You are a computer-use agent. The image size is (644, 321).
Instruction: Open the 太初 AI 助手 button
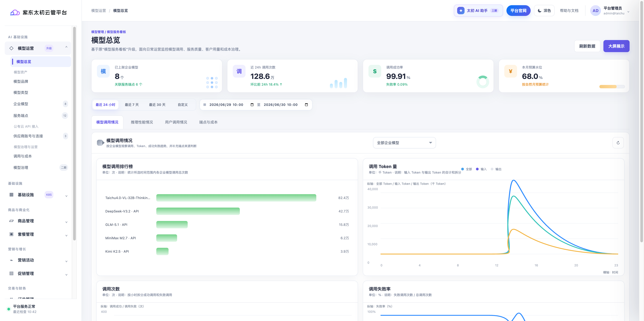click(x=478, y=11)
